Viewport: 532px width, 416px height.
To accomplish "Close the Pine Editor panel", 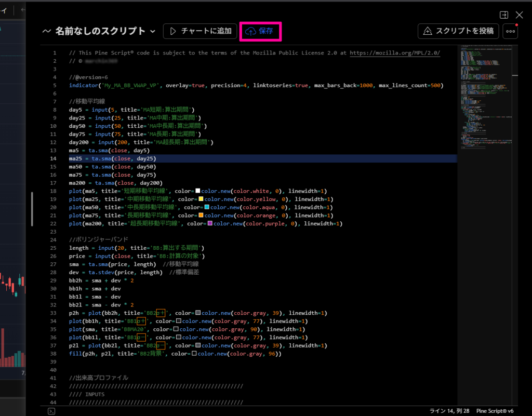I will pyautogui.click(x=519, y=15).
